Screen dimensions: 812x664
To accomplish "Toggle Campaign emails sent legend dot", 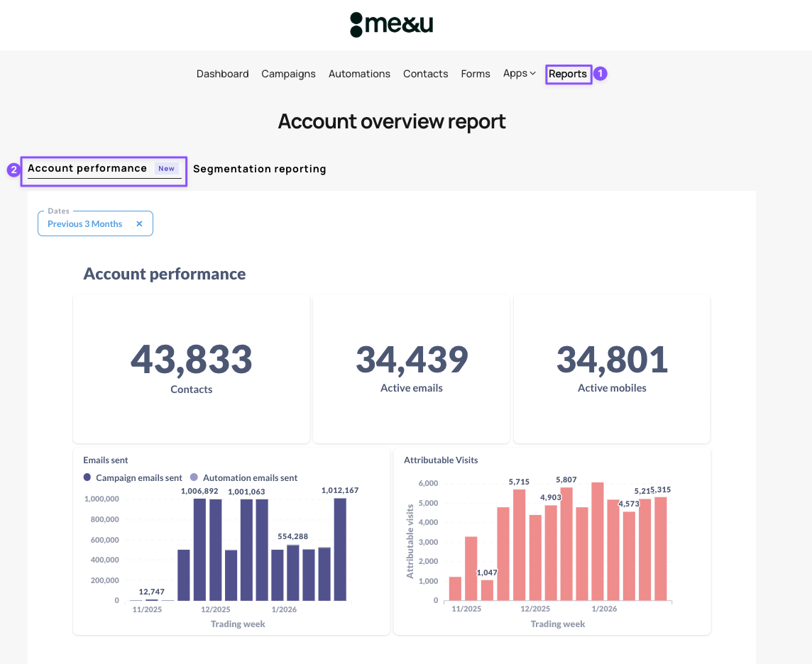I will 87,478.
